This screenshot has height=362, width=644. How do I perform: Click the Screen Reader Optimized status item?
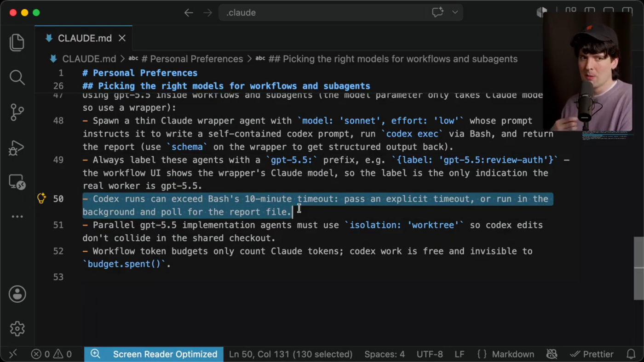click(x=165, y=354)
